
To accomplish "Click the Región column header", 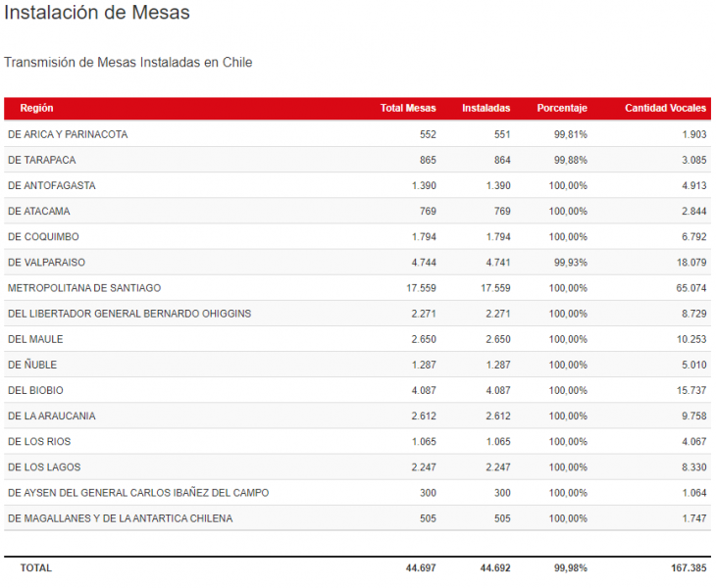I will pyautogui.click(x=36, y=108).
